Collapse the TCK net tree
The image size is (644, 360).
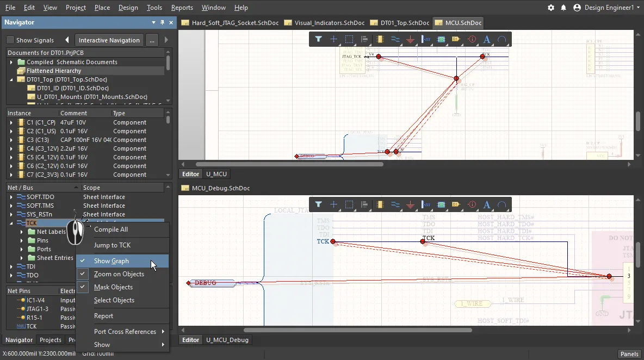[x=11, y=224]
